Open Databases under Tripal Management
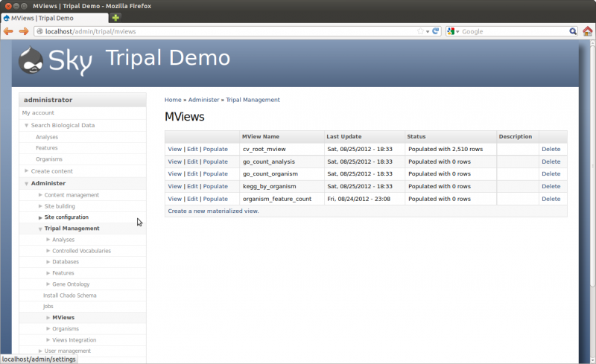The height and width of the screenshot is (364, 596). pyautogui.click(x=66, y=262)
